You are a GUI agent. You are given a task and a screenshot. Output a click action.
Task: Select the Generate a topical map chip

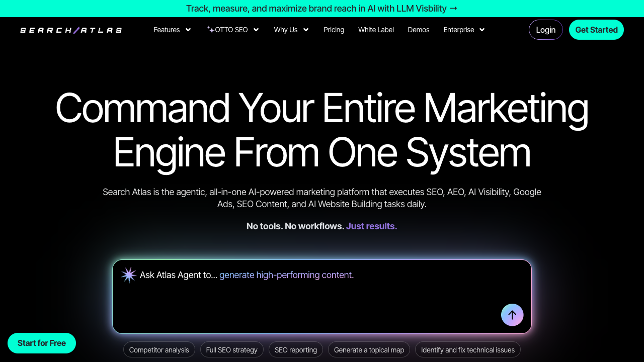[369, 349]
